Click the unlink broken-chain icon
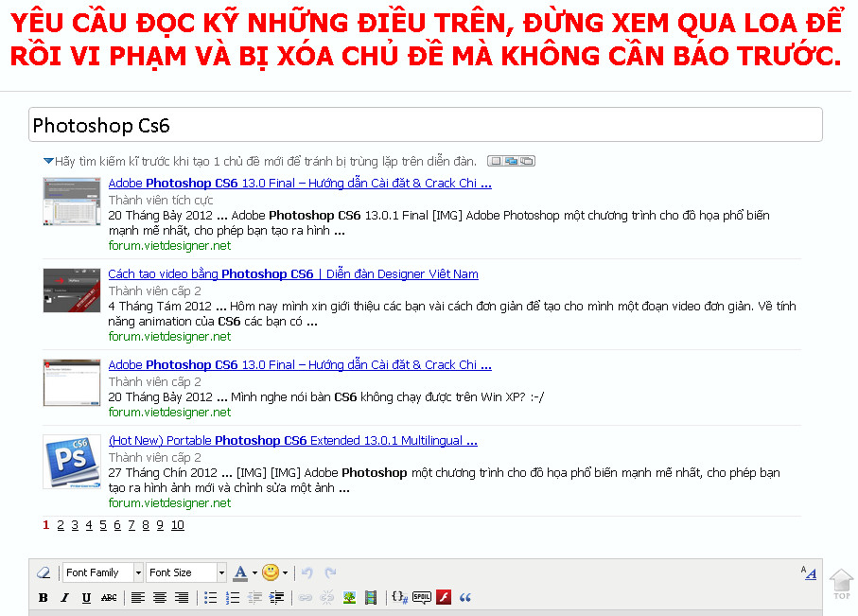This screenshot has width=858, height=616. click(327, 597)
